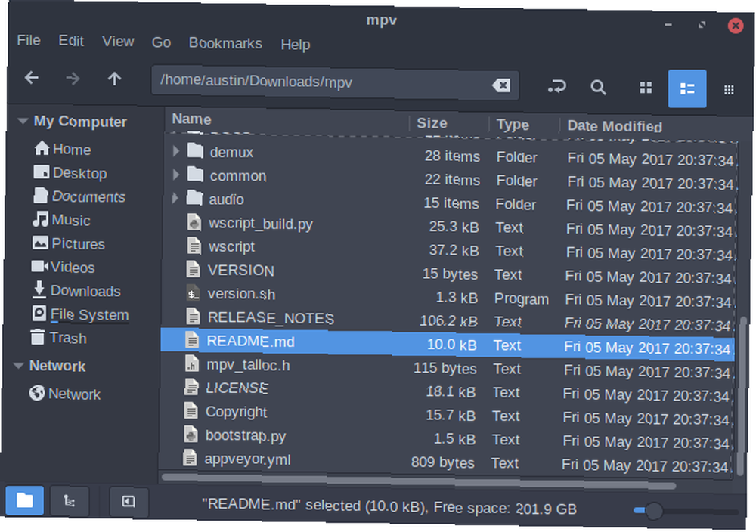Click the Program type cell
This screenshot has height=532, width=756.
pos(521,298)
